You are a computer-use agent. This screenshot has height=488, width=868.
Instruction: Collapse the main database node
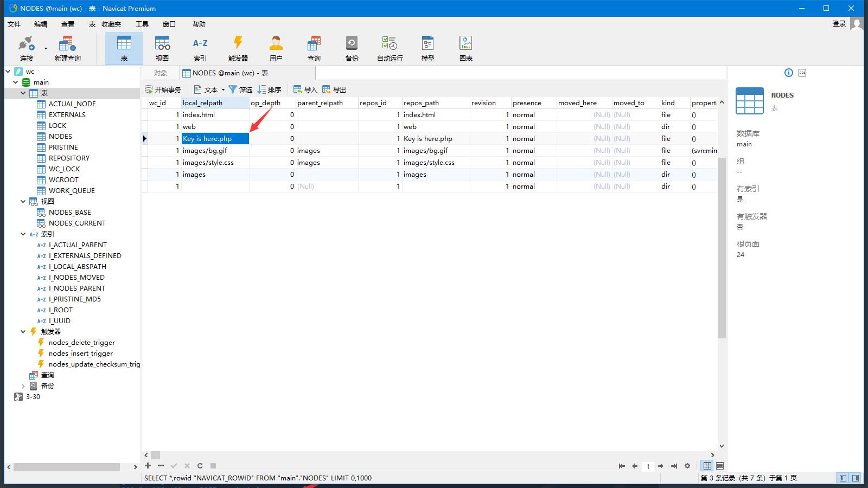point(16,82)
